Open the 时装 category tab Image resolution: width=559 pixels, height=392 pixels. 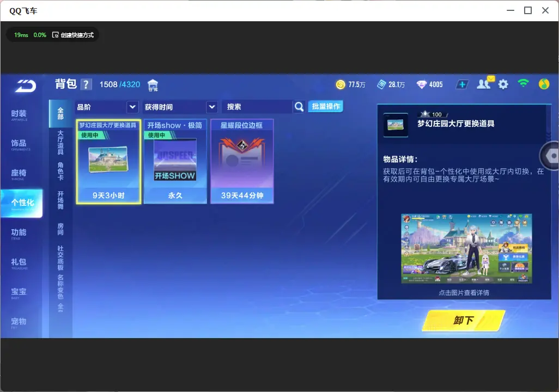19,115
